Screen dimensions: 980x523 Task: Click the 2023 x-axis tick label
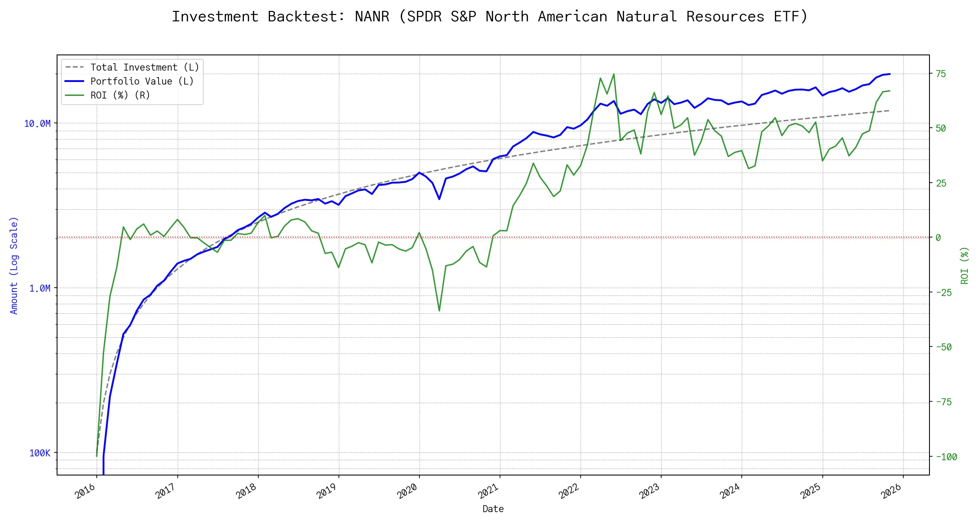[649, 492]
